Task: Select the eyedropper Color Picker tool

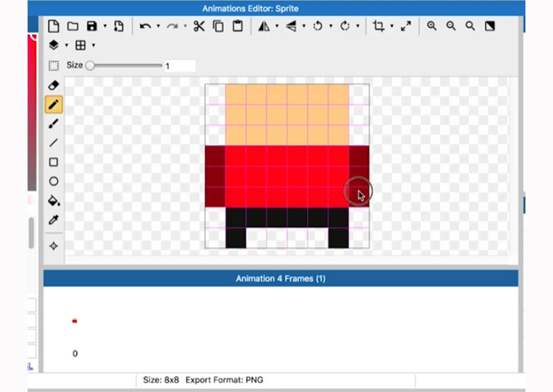Action: pyautogui.click(x=54, y=220)
